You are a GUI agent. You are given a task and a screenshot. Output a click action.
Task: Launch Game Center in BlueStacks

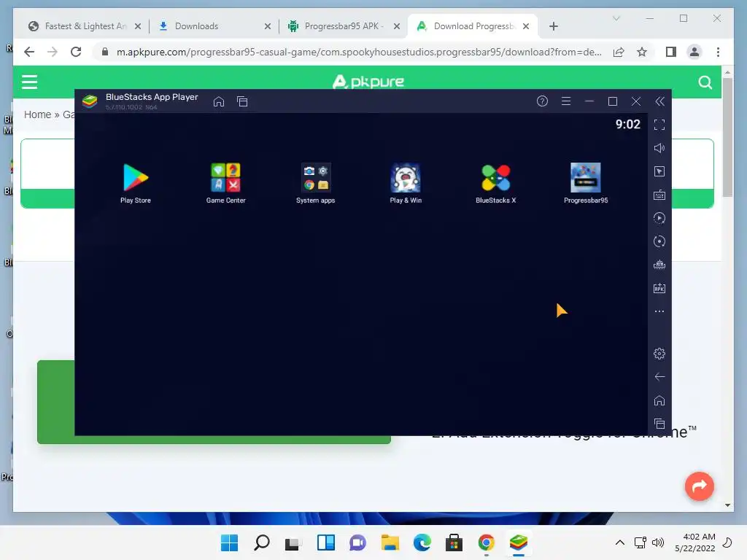click(x=226, y=183)
